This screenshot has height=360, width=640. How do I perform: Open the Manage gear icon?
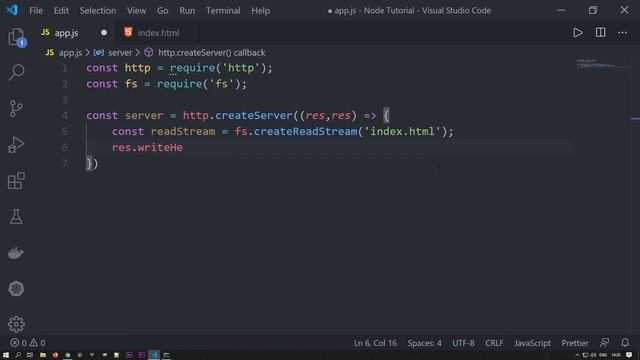click(x=16, y=324)
